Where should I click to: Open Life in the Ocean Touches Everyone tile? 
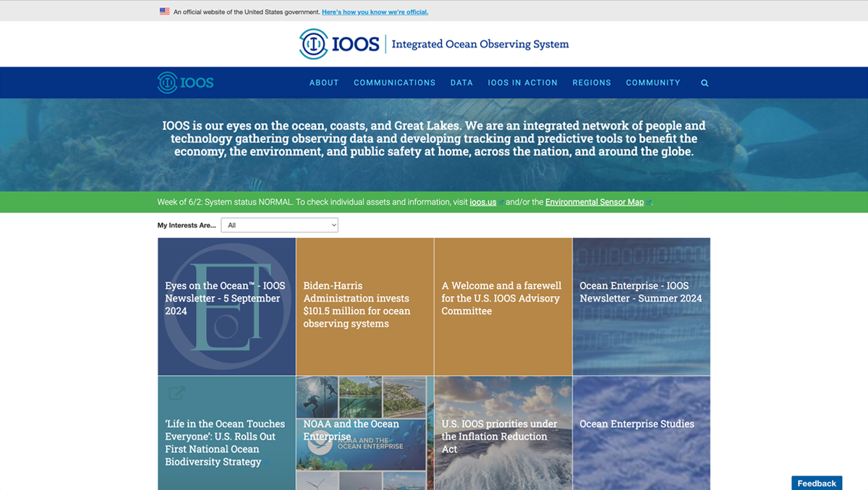226,433
